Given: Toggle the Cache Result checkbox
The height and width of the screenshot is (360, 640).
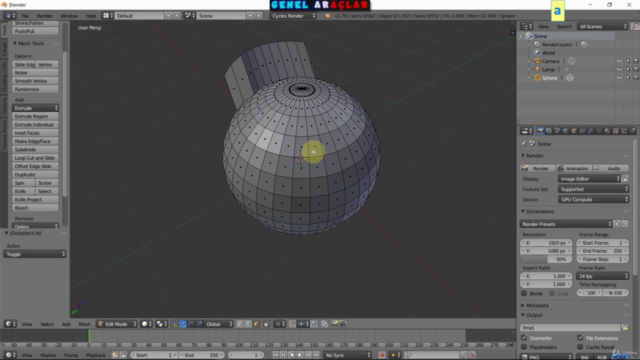Looking at the screenshot, I should coord(580,347).
